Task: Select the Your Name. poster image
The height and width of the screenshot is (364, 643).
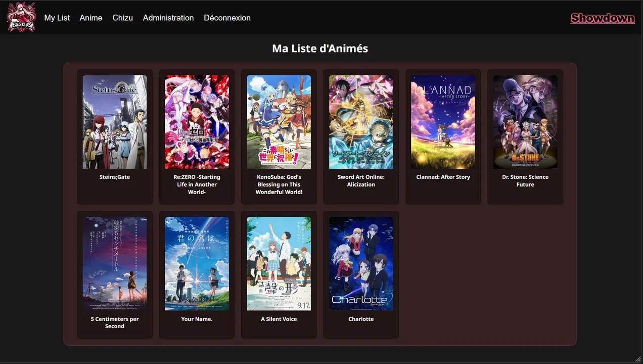Action: tap(197, 264)
